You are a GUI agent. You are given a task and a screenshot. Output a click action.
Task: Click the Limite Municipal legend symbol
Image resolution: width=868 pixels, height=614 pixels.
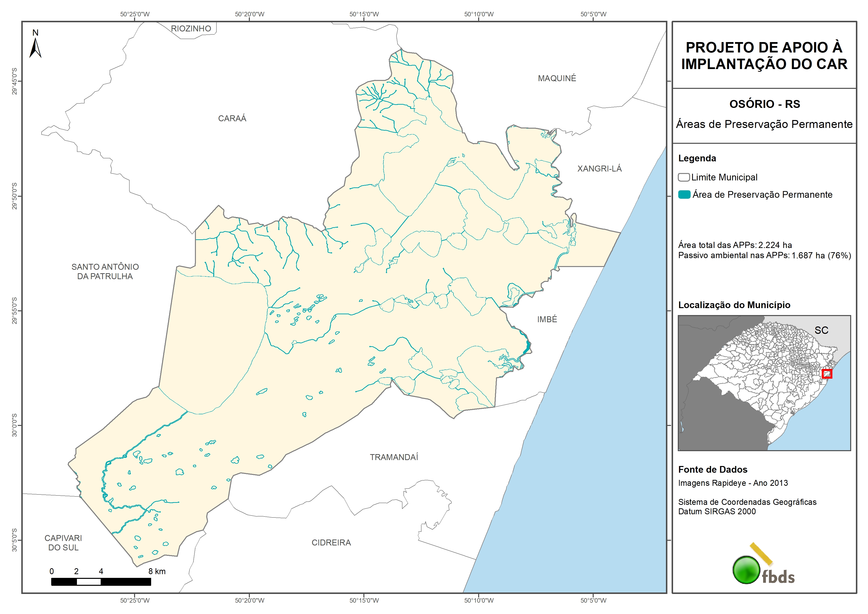[683, 177]
